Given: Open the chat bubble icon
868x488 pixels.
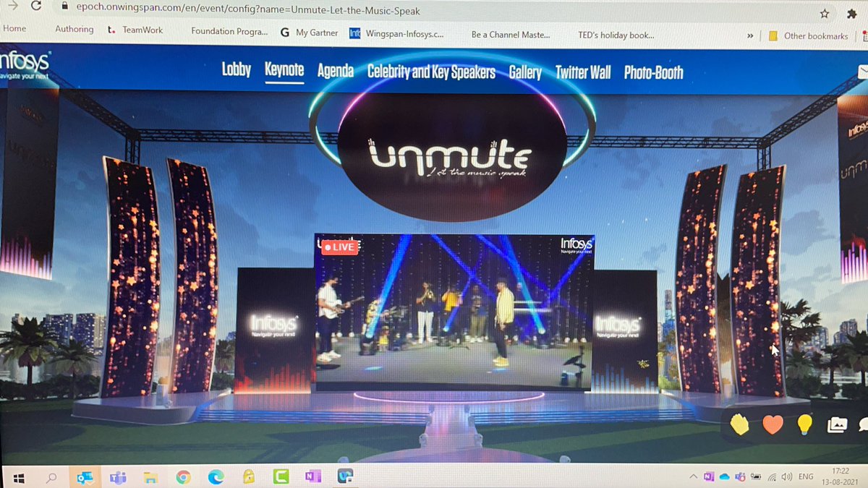Looking at the screenshot, I should tap(862, 425).
